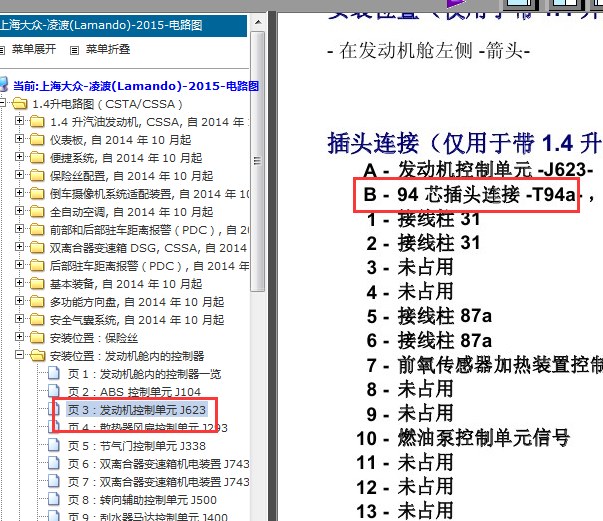Click pin line 3 - 未占用
603x521 pixels.
[x=410, y=268]
